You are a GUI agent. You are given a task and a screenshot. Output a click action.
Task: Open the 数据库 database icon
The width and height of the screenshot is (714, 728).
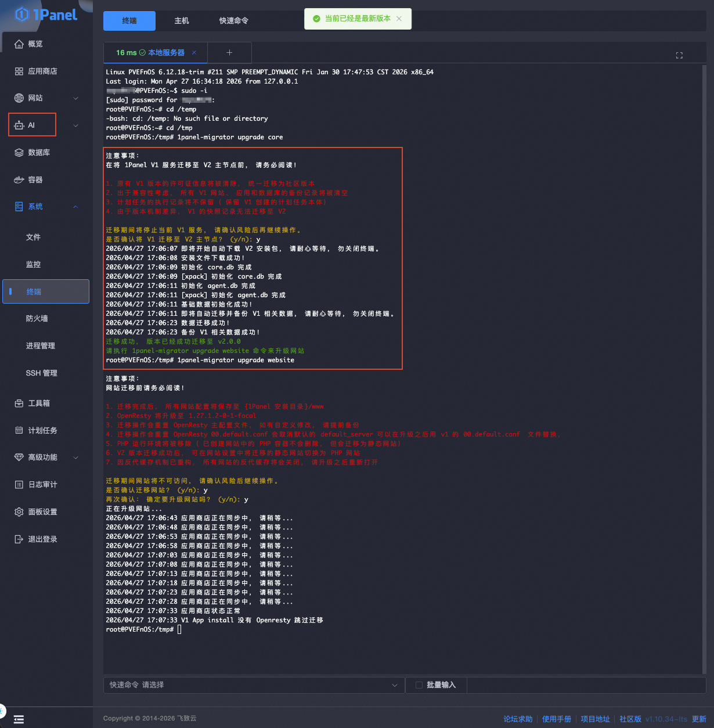[x=19, y=153]
